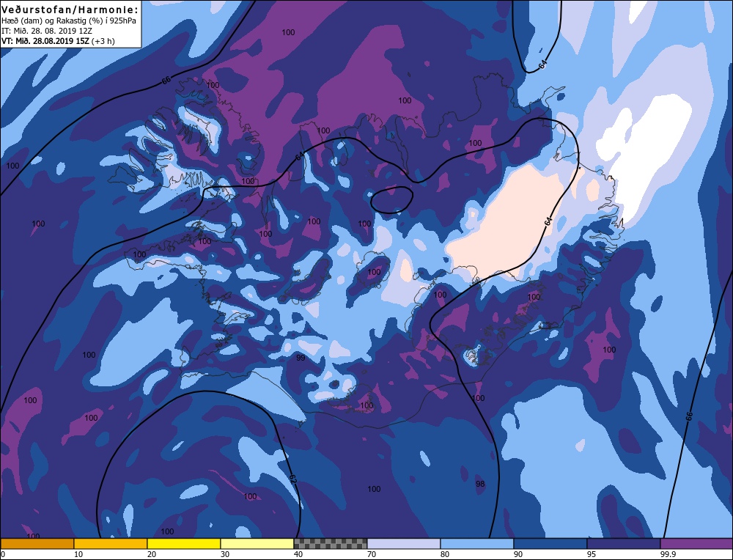Click the "99" humidity value on the map
This screenshot has height=560, width=733.
pyautogui.click(x=301, y=358)
